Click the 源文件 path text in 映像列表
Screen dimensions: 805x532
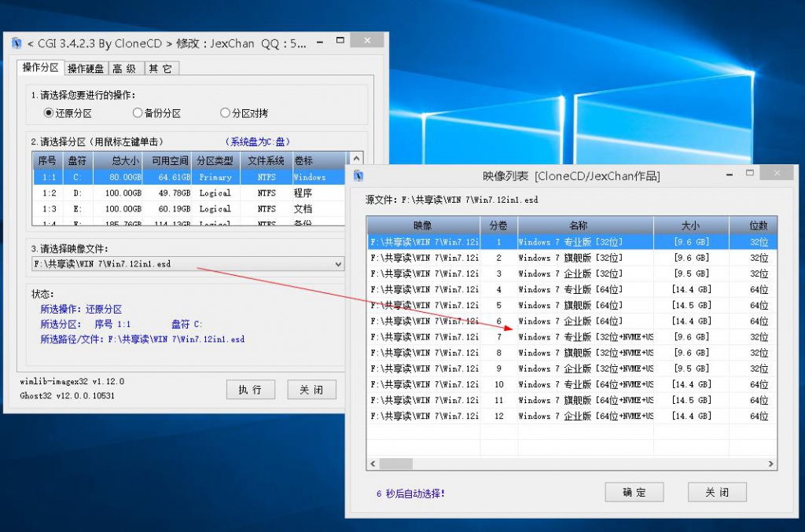pyautogui.click(x=452, y=200)
